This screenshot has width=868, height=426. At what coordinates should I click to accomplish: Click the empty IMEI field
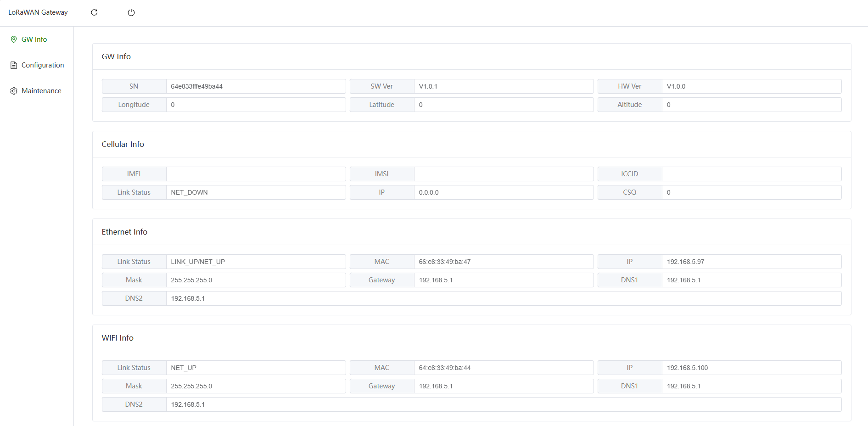pyautogui.click(x=256, y=174)
